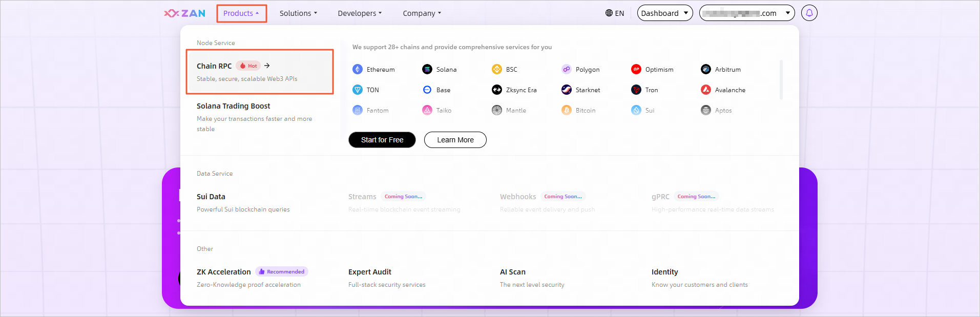Select the Aptos label
Screen dimensions: 980x317
click(723, 110)
